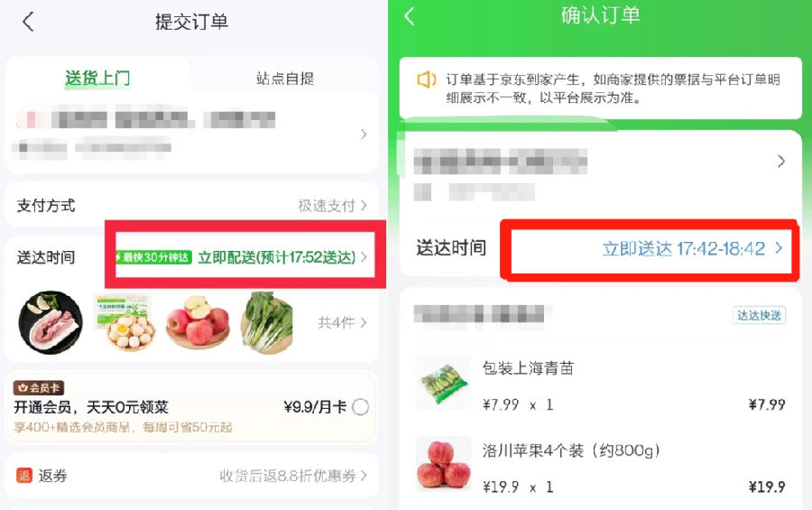Switch to the 站点自提 tab
Viewport: 812px width, 510px height.
tap(285, 79)
